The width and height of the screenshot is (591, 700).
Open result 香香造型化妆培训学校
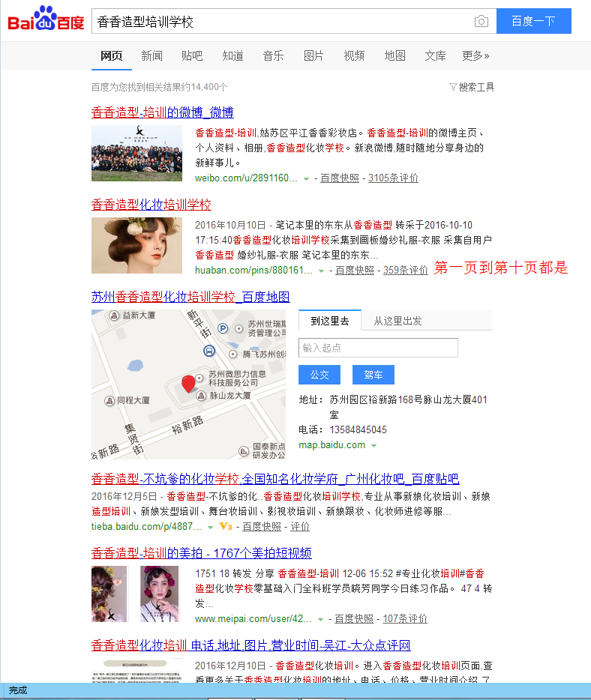click(151, 205)
